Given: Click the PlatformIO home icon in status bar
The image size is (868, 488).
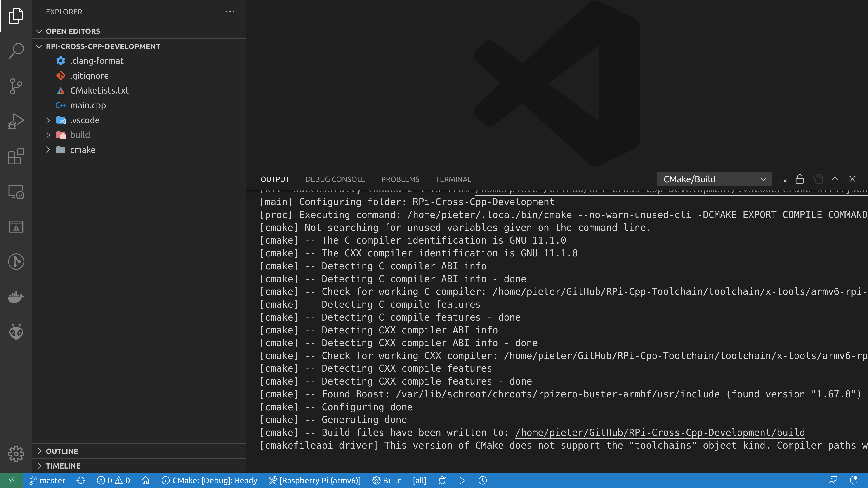Looking at the screenshot, I should [146, 480].
